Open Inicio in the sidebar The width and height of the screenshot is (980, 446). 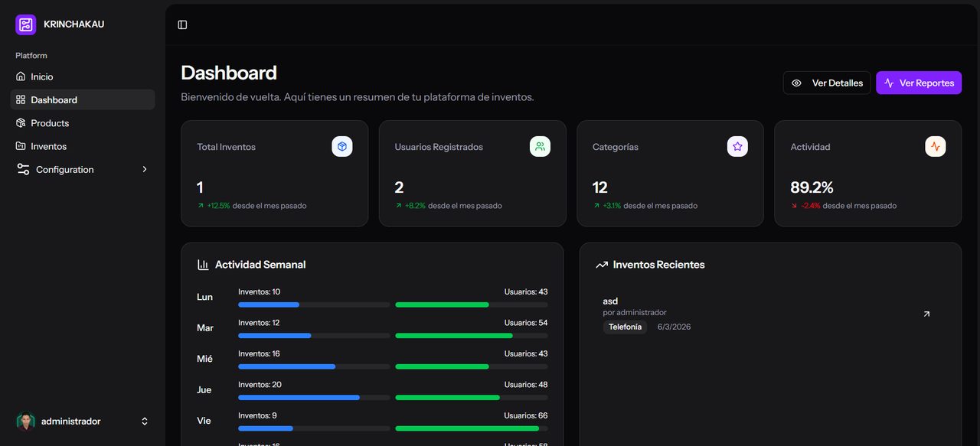(83, 77)
